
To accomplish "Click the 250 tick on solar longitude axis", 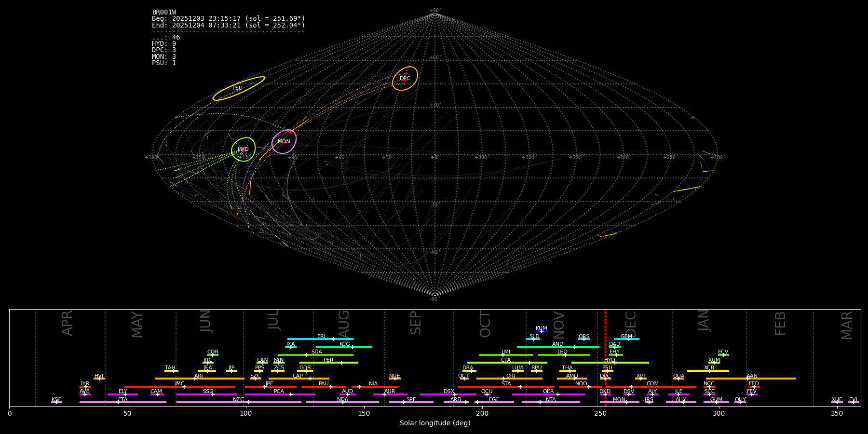I will point(600,413).
